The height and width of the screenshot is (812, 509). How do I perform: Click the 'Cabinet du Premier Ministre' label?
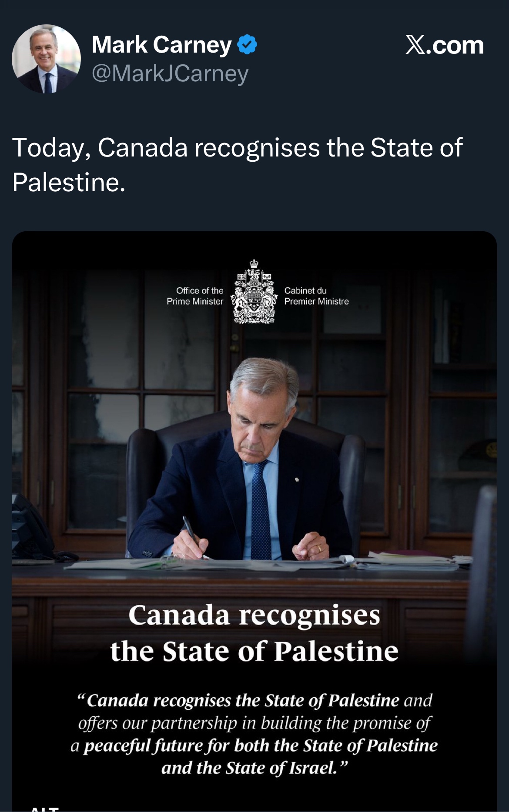316,296
